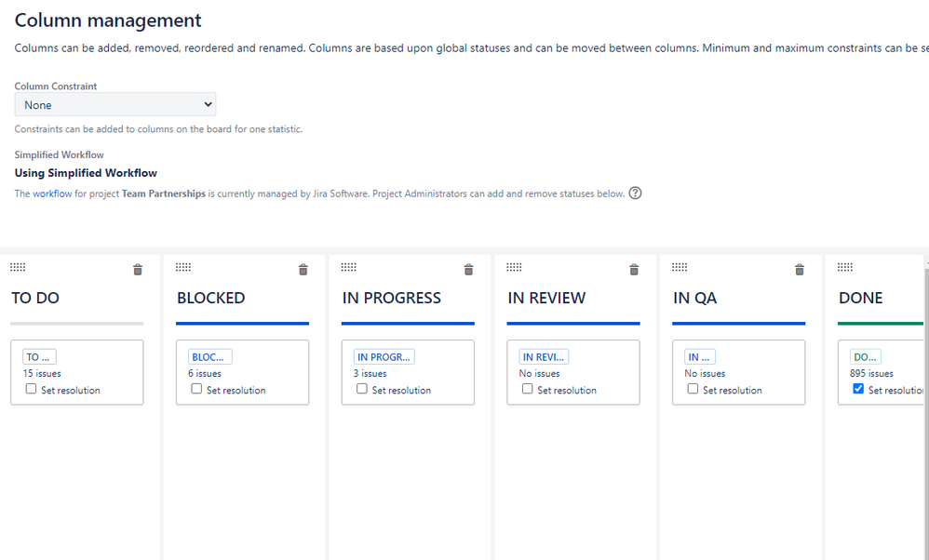Uncheck Set resolution in DONE column

(x=858, y=389)
